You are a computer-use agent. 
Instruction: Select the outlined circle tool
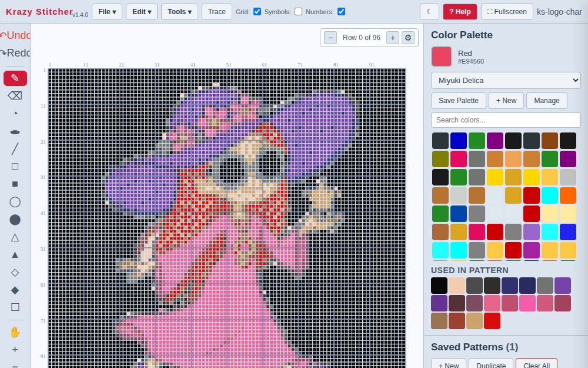click(x=15, y=202)
